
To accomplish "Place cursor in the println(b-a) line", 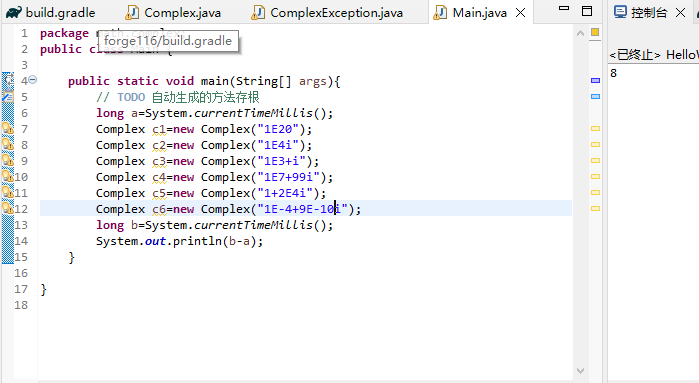I will pyautogui.click(x=180, y=241).
